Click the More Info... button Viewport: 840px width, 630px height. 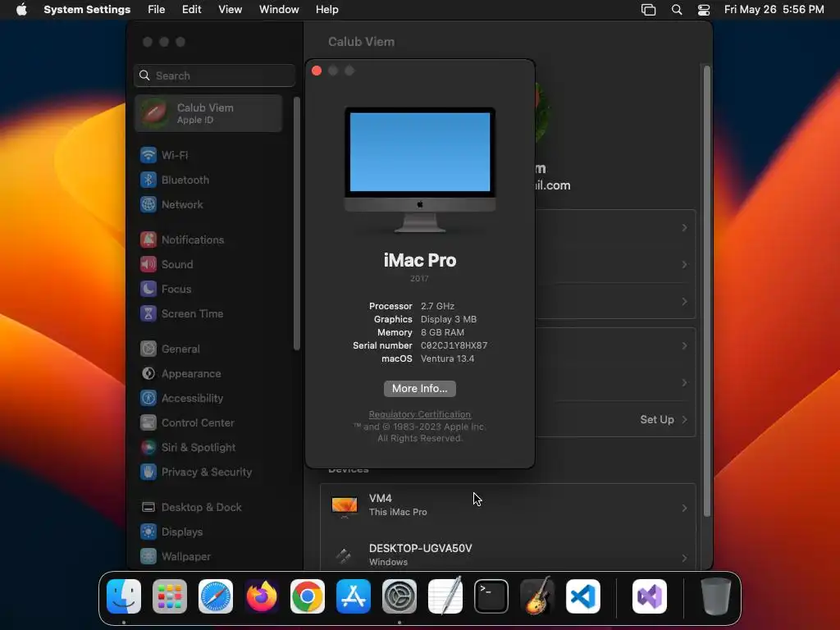(420, 388)
